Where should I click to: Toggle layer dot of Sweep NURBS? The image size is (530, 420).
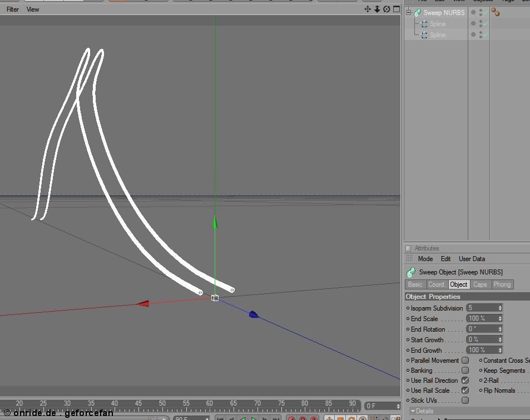(473, 12)
